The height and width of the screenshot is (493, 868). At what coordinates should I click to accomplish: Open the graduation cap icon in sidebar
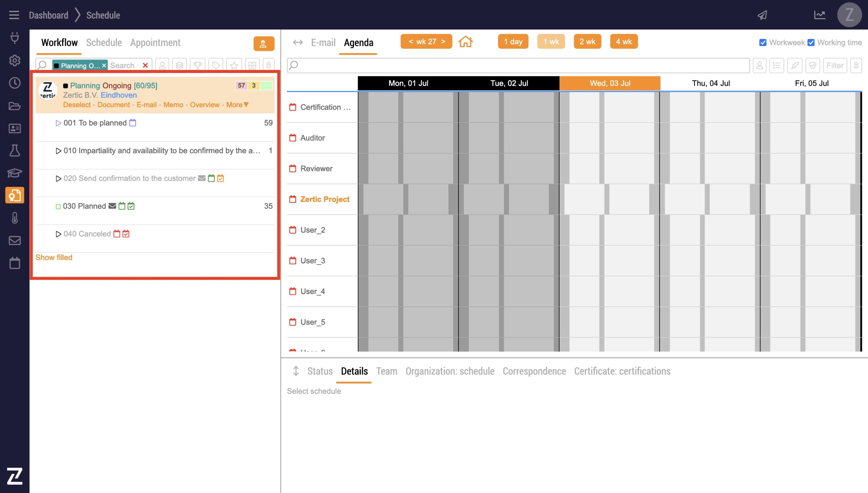point(15,173)
